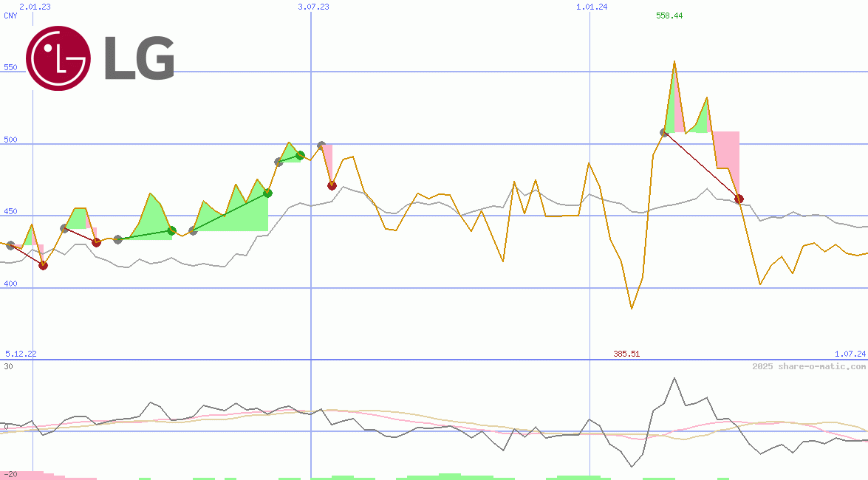Click the green marker closest to the 3.07.23 line

click(300, 155)
